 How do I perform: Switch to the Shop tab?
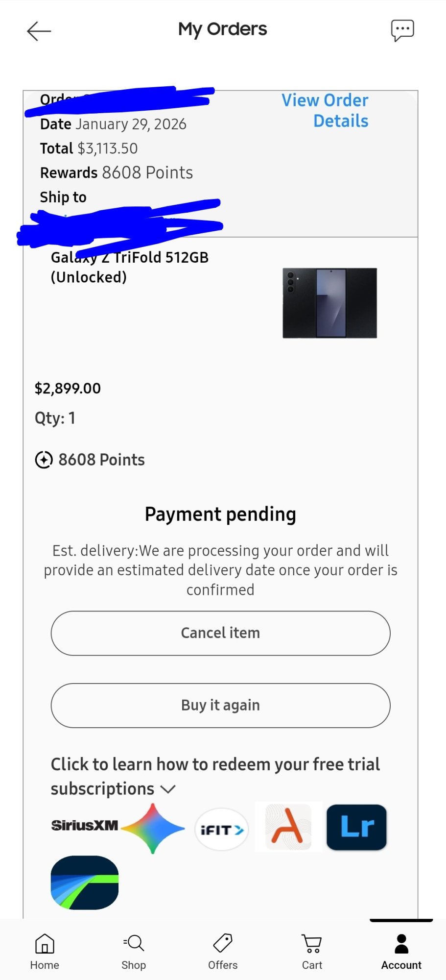point(134,951)
